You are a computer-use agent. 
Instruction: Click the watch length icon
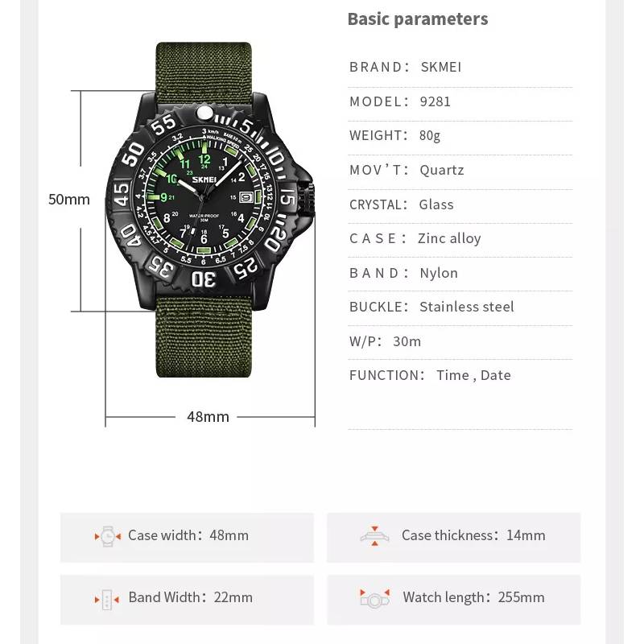click(374, 598)
